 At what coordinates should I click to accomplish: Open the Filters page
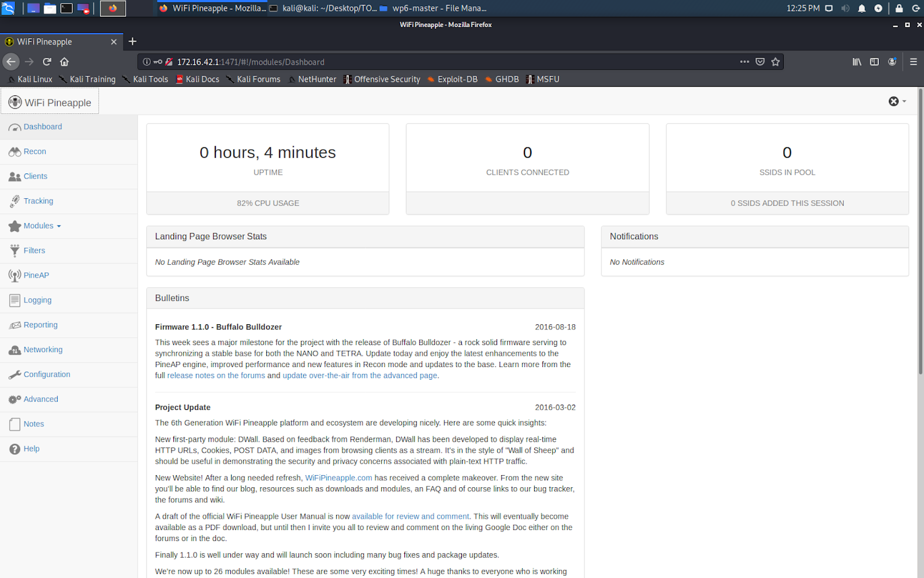[69, 251]
